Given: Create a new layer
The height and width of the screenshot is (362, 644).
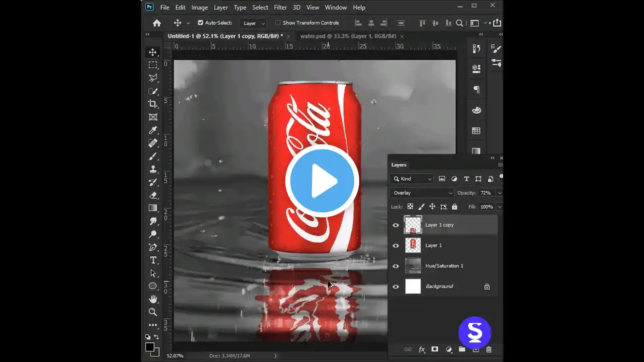Looking at the screenshot, I should [x=475, y=349].
